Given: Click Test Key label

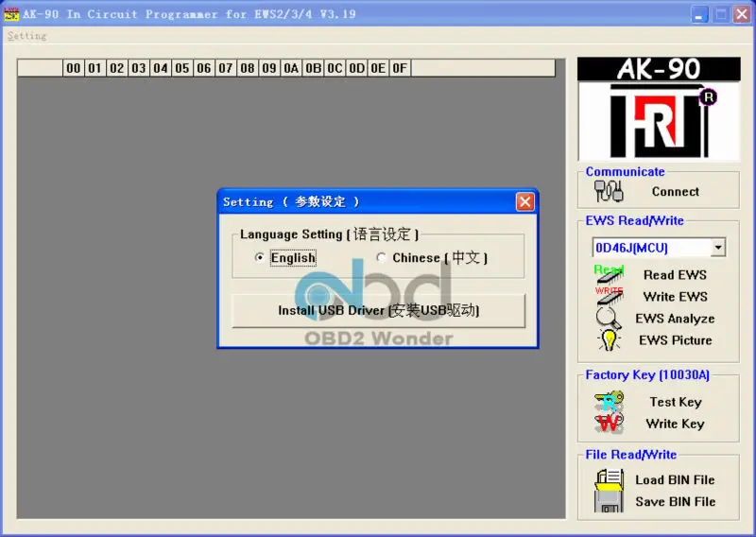Looking at the screenshot, I should tap(675, 402).
